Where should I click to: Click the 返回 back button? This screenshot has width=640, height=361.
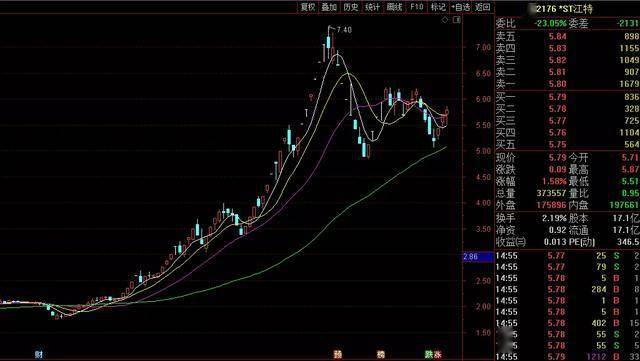(x=482, y=7)
